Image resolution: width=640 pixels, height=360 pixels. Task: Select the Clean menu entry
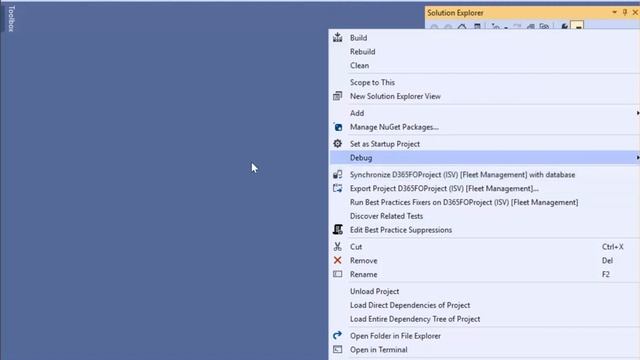click(x=359, y=66)
